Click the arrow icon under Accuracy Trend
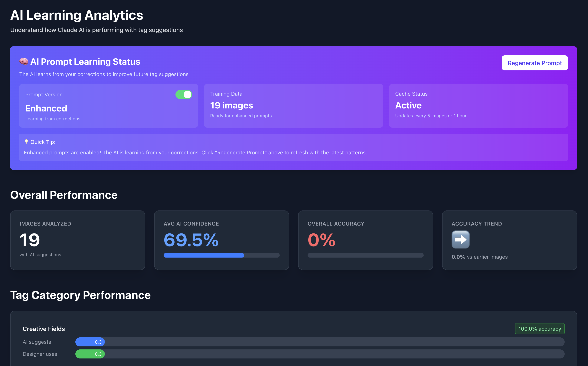The height and width of the screenshot is (366, 588). click(460, 239)
